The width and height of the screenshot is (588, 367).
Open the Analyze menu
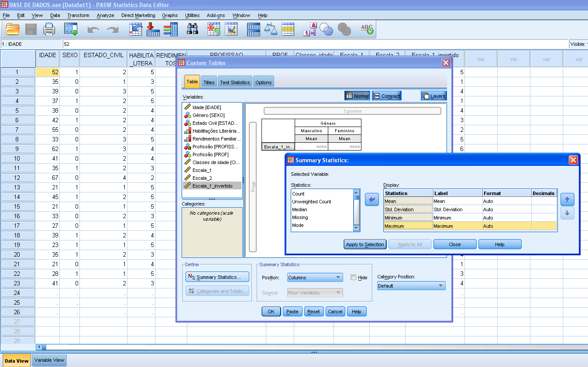click(x=105, y=15)
